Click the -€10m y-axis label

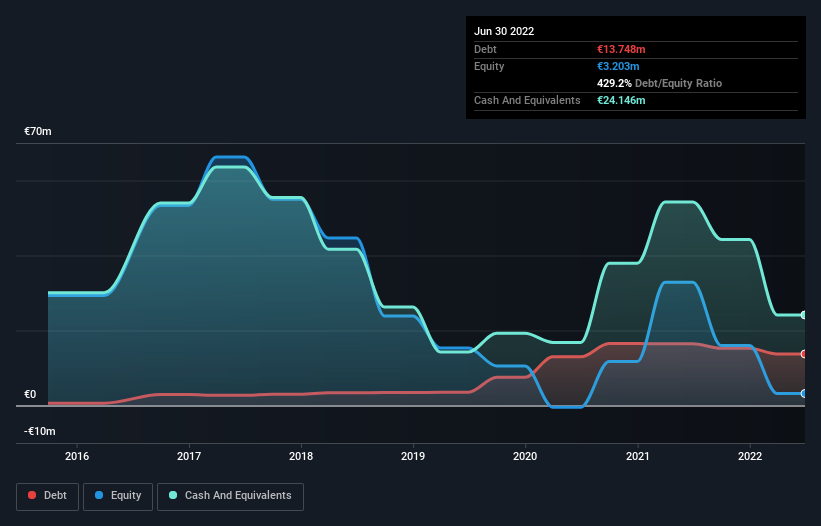pos(40,431)
